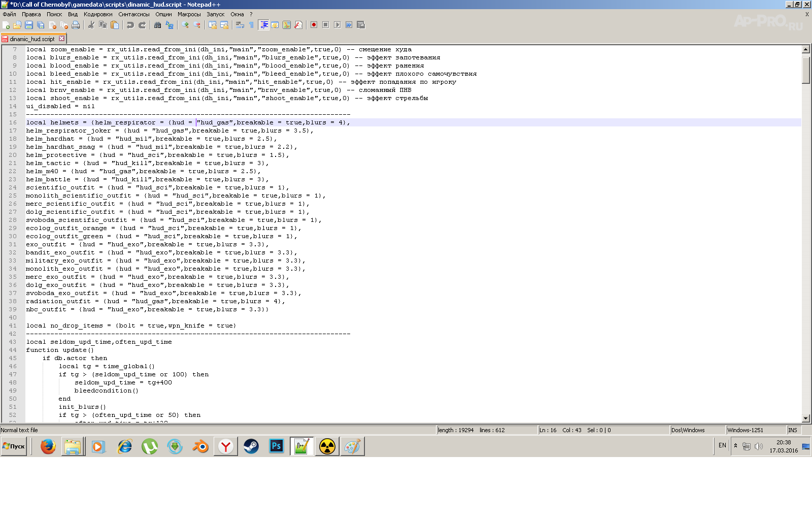This screenshot has width=812, height=520.
Task: Toggle word wrap in the toolbar
Action: [240, 25]
